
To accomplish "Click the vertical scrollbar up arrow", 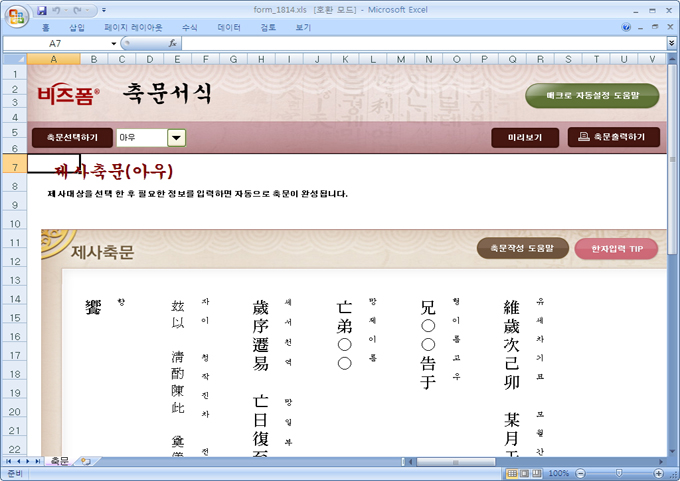I will pyautogui.click(x=672, y=59).
